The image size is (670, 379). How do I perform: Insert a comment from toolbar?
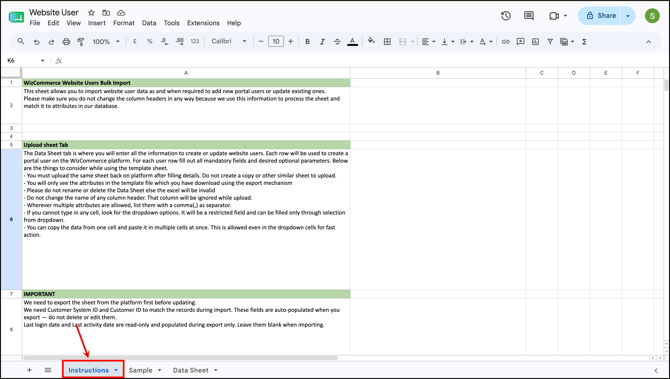click(520, 41)
